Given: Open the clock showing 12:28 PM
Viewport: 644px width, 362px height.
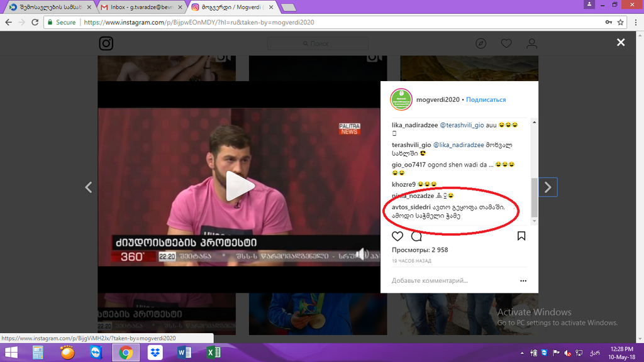Looking at the screenshot, I should 622,353.
